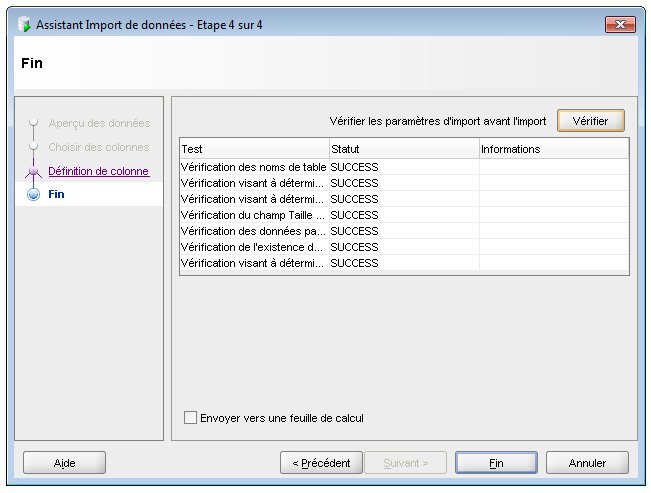Click the blue Fin step indicator icon
Viewport: 651px width, 493px height.
[33, 195]
